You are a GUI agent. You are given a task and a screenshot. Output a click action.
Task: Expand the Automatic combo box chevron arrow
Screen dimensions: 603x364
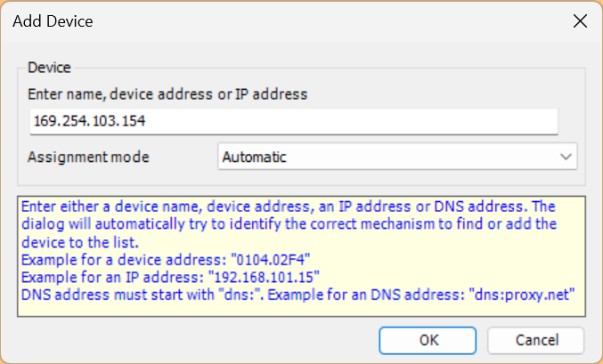pyautogui.click(x=566, y=157)
